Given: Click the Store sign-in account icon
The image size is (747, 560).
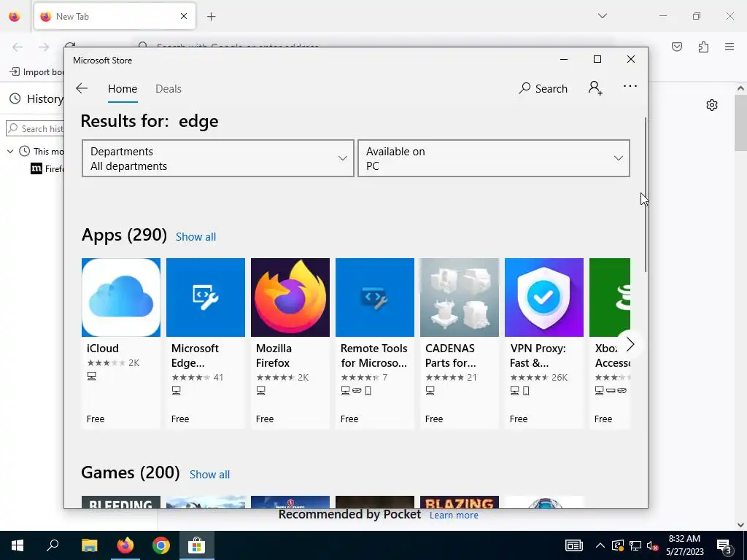Looking at the screenshot, I should point(595,88).
